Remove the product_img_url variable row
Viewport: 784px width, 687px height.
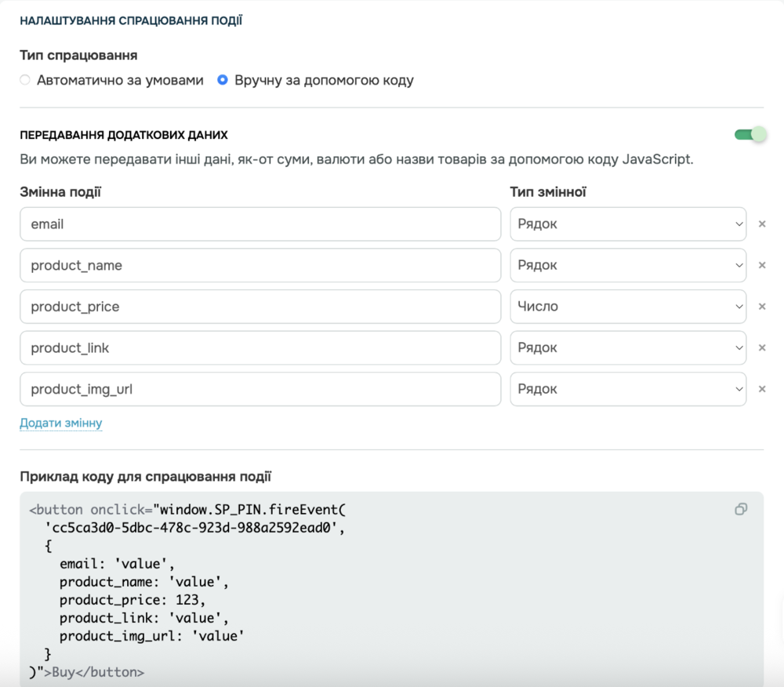pyautogui.click(x=761, y=389)
